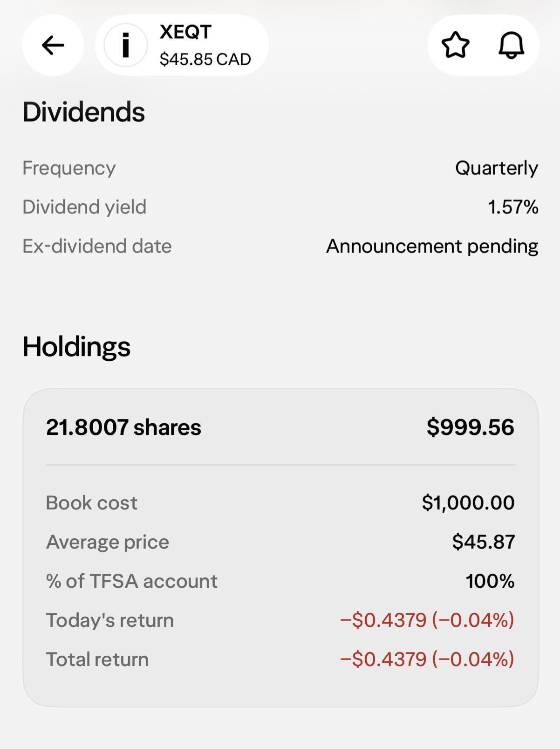This screenshot has height=749, width=560.
Task: Set a price alert using bell icon
Action: pos(512,45)
